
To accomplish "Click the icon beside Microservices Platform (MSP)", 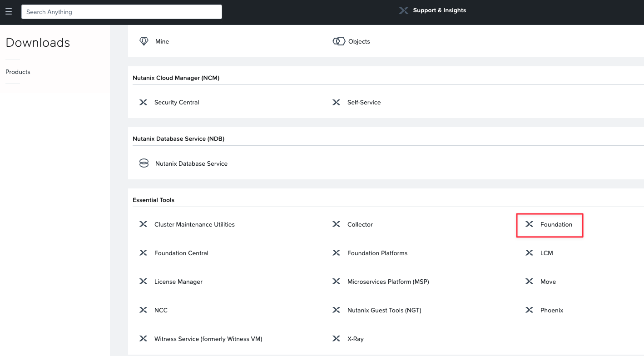I will click(x=336, y=282).
